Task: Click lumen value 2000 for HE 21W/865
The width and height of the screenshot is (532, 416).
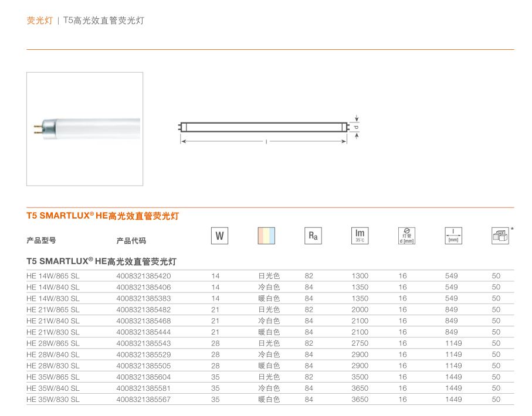Action: point(360,309)
